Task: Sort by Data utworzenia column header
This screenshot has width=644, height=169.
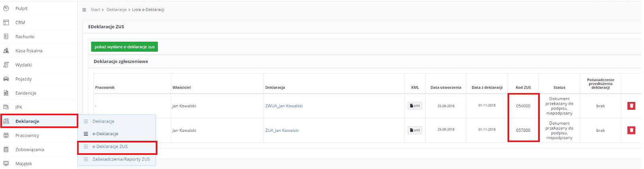Action: point(446,88)
